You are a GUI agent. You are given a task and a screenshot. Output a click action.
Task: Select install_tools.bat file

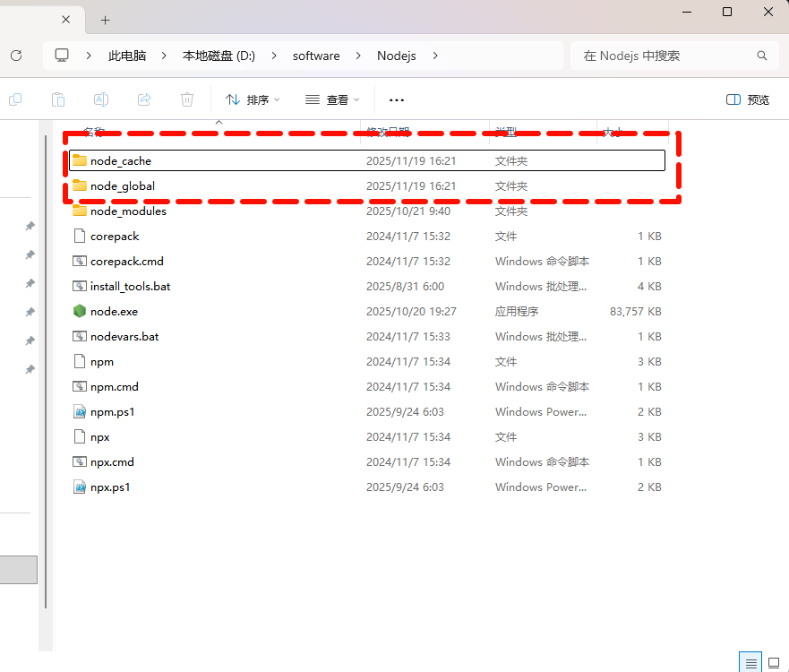(x=367, y=286)
